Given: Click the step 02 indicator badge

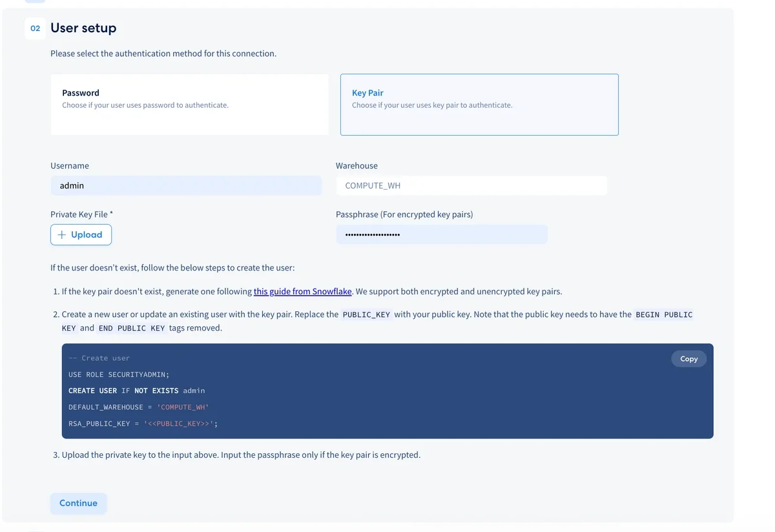Looking at the screenshot, I should pyautogui.click(x=35, y=28).
